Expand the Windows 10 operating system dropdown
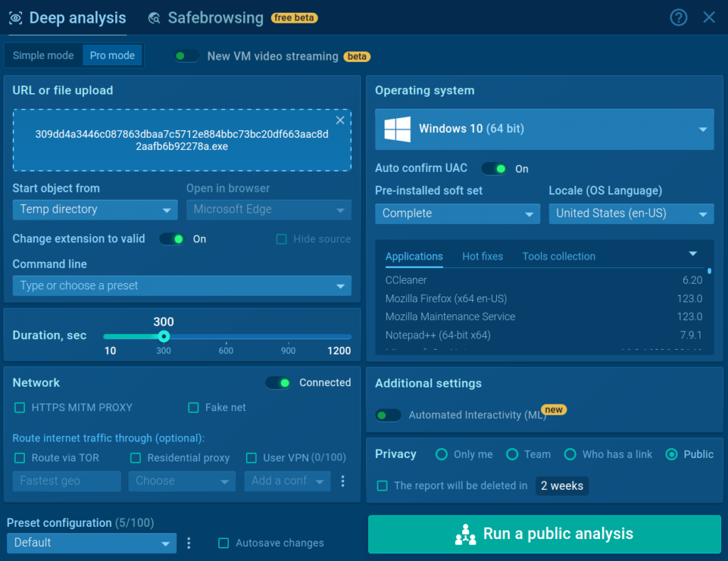The height and width of the screenshot is (561, 728). coord(544,129)
